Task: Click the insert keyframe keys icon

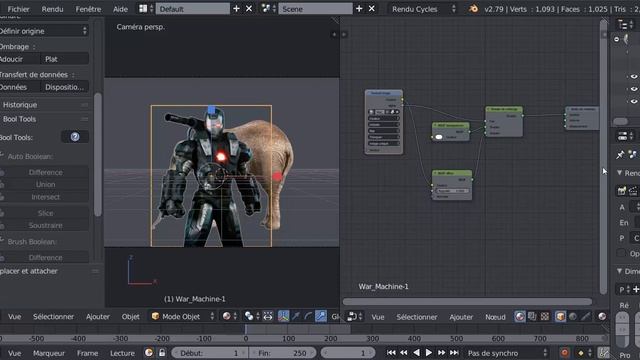Action: tap(603, 353)
